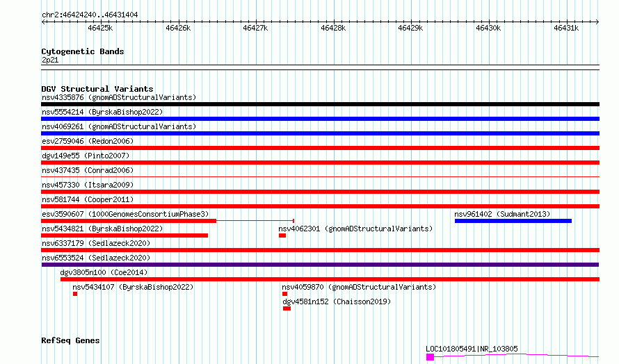Open gene label LOC101805491|NR_103805
The width and height of the screenshot is (619, 364).
pos(472,349)
